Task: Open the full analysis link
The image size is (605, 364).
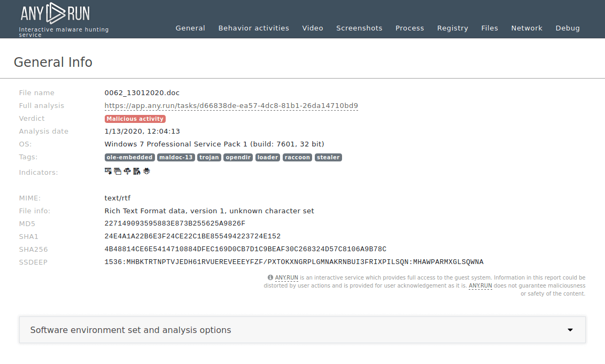Action: coord(231,105)
